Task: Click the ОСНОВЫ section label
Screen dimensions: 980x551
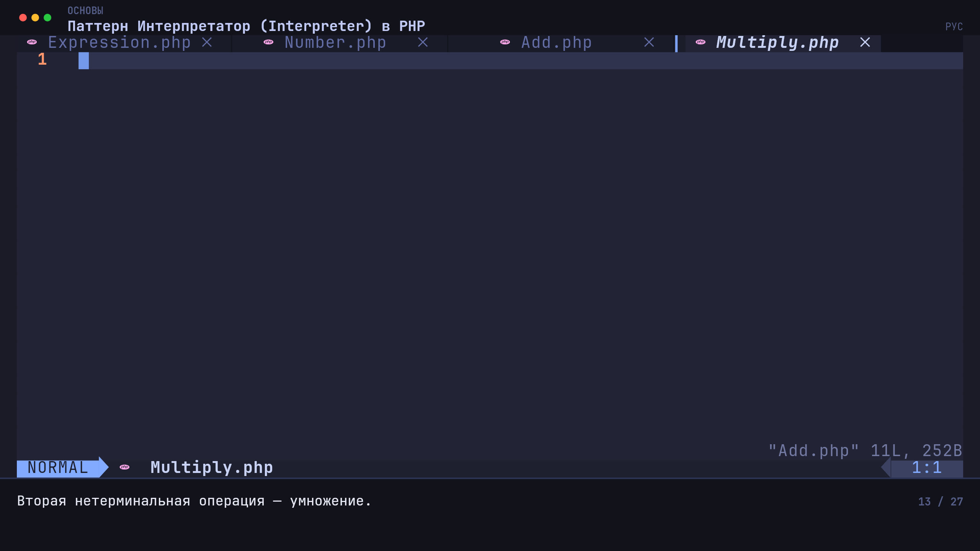Action: [85, 11]
